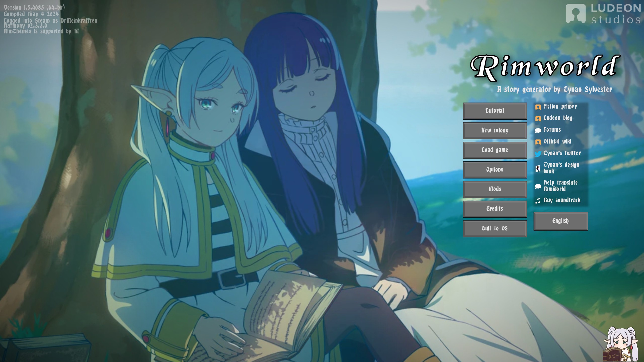Click the speech bubble icon beside Help translate
The height and width of the screenshot is (362, 644).
tap(538, 186)
